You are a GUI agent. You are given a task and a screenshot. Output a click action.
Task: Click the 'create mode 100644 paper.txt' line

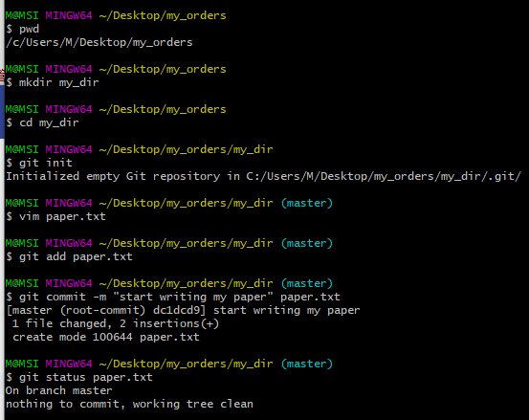[106, 337]
